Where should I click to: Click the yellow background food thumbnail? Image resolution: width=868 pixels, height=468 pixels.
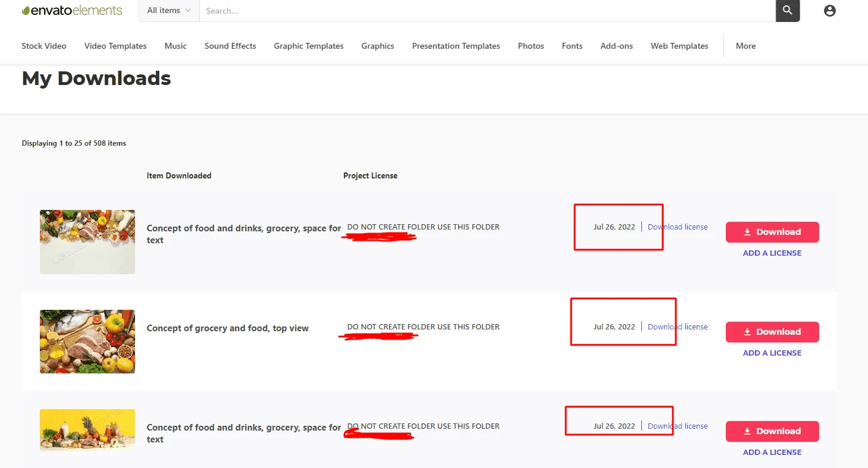click(87, 430)
